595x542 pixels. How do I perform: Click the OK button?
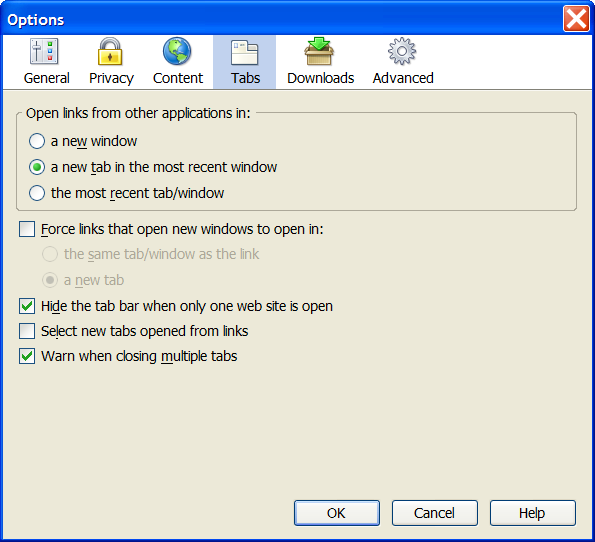[337, 513]
